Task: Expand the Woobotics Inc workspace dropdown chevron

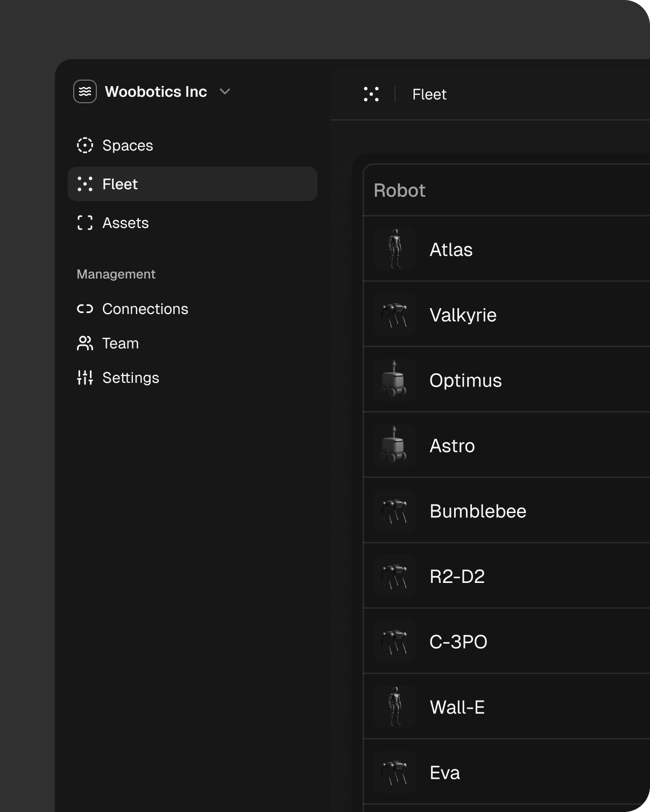Action: (225, 91)
